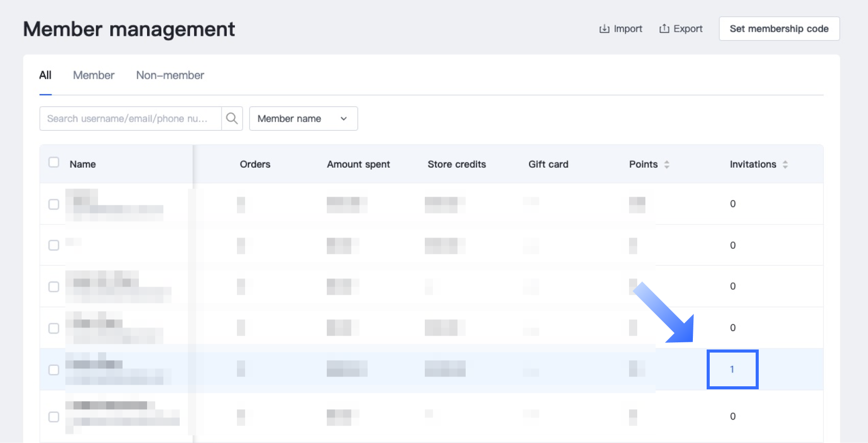The image size is (868, 443).
Task: Open the invitation count link showing 1
Action: tap(732, 369)
